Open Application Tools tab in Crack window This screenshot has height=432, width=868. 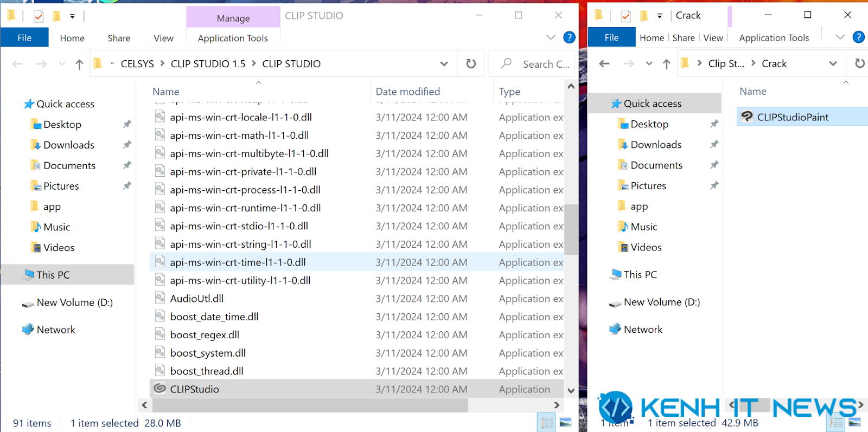pos(774,38)
